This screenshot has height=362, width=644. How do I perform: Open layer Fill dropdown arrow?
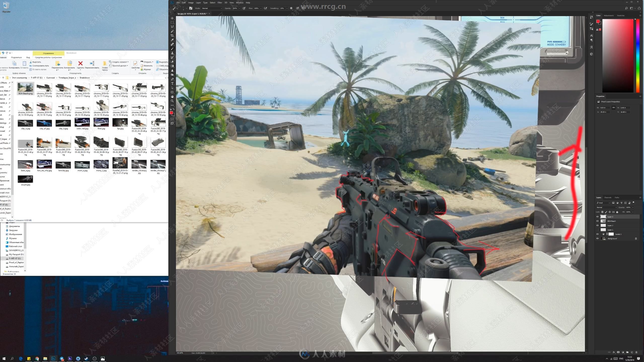click(633, 212)
